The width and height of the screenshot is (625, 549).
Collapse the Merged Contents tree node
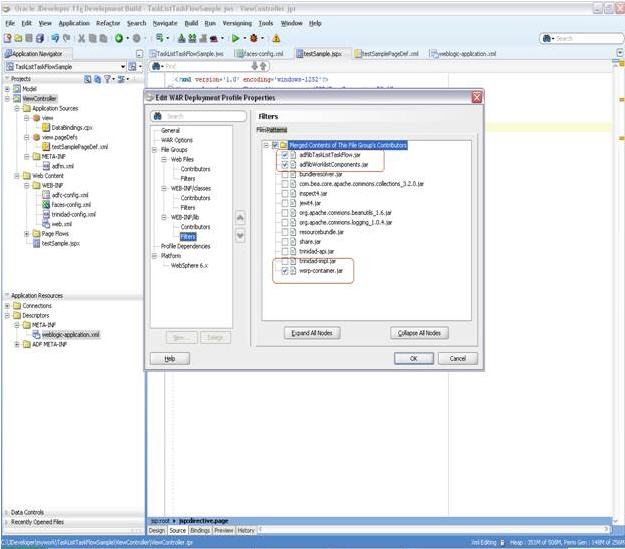pyautogui.click(x=266, y=145)
